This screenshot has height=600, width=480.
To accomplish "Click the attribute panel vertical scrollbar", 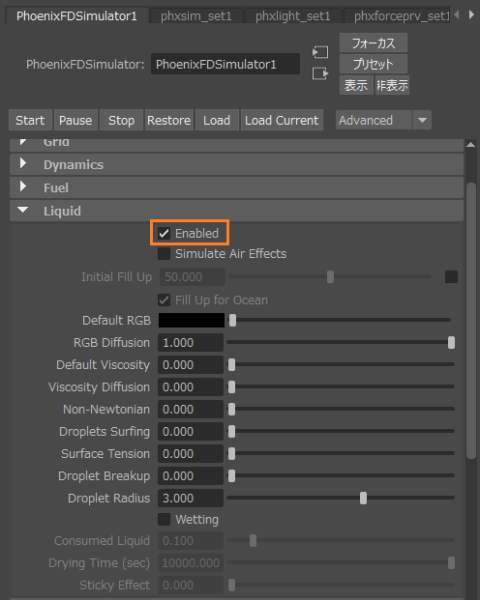I will (471, 321).
